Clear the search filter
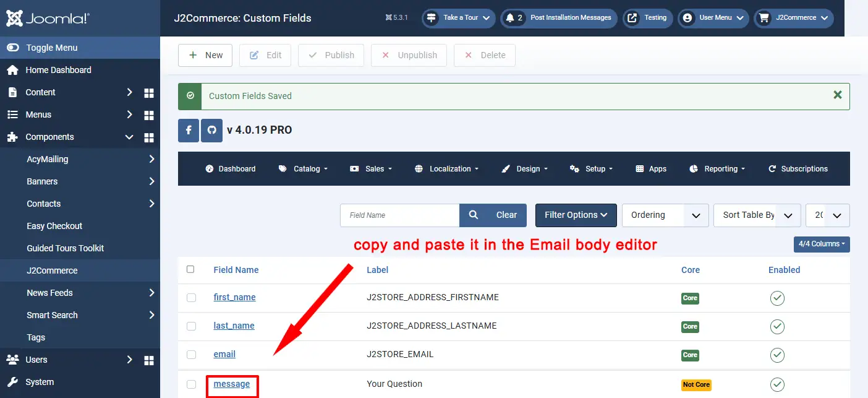Screen dimensions: 868x398 click(x=507, y=215)
